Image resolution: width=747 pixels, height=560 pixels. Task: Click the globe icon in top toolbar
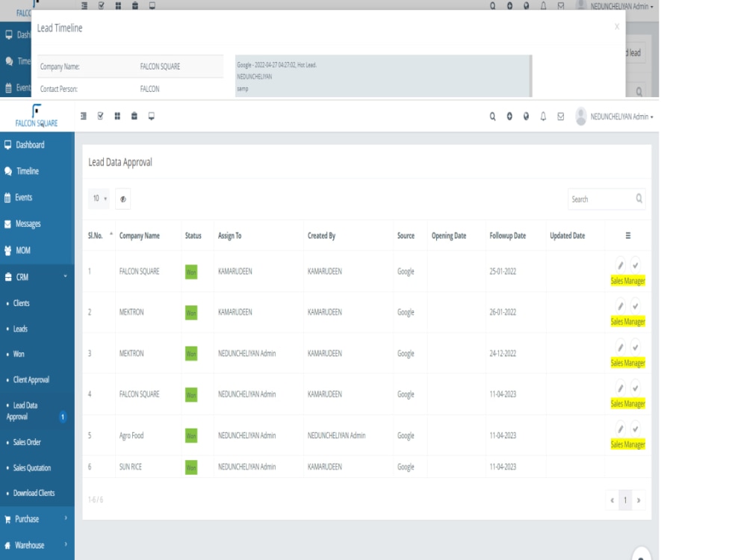point(527,115)
